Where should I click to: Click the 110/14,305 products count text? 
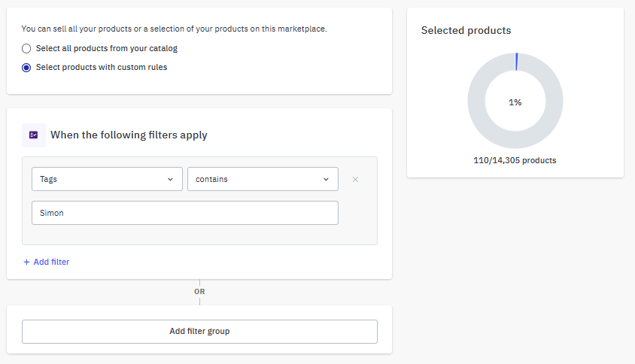(515, 160)
